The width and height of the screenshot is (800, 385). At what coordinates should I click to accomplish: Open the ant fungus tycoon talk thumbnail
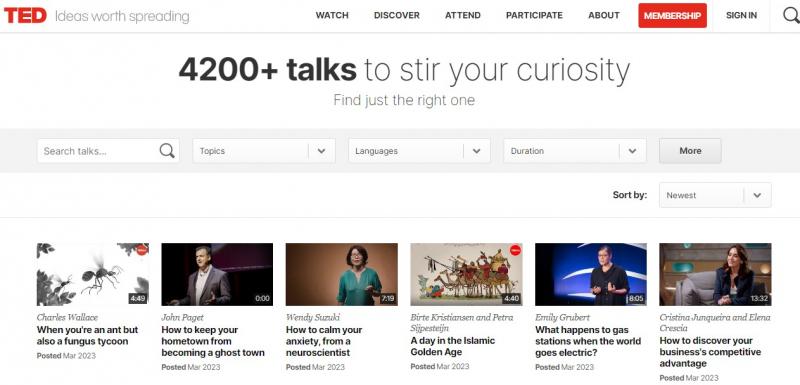93,274
